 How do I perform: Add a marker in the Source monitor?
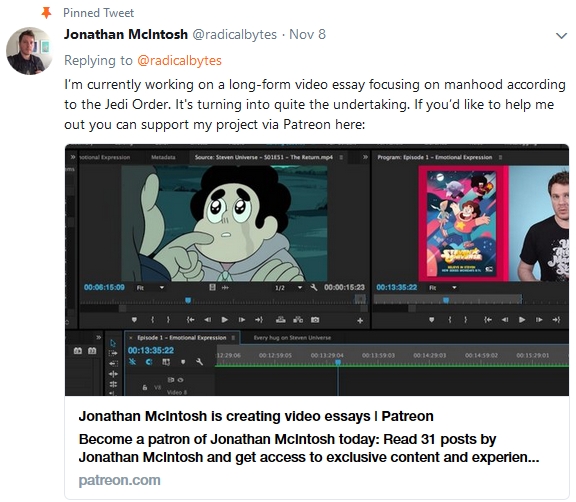coord(134,320)
